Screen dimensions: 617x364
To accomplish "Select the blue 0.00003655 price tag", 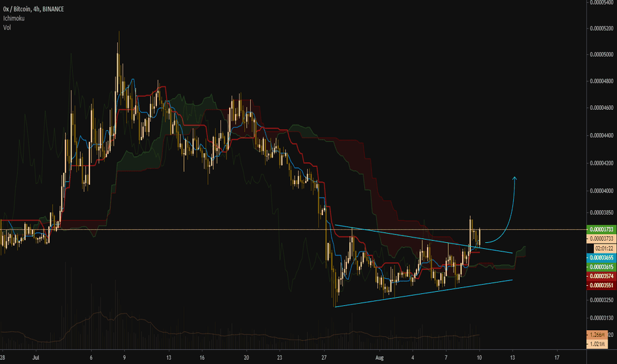I will coord(601,257).
